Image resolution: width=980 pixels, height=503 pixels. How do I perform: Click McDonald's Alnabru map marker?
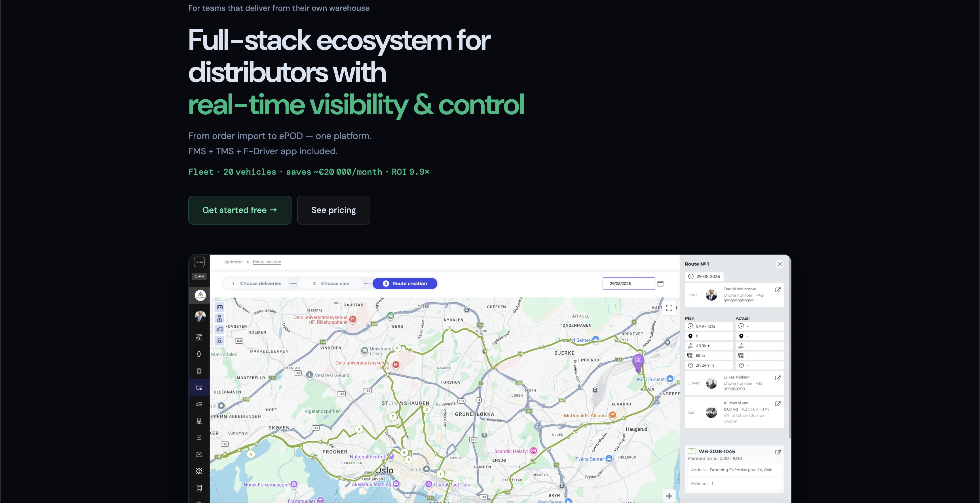612,415
